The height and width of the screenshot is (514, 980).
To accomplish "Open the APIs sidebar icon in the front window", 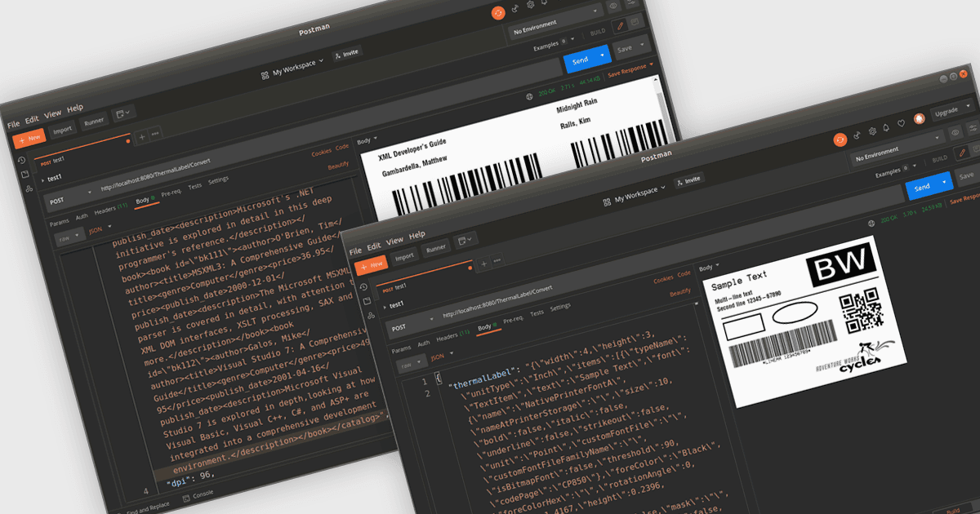I will [370, 317].
